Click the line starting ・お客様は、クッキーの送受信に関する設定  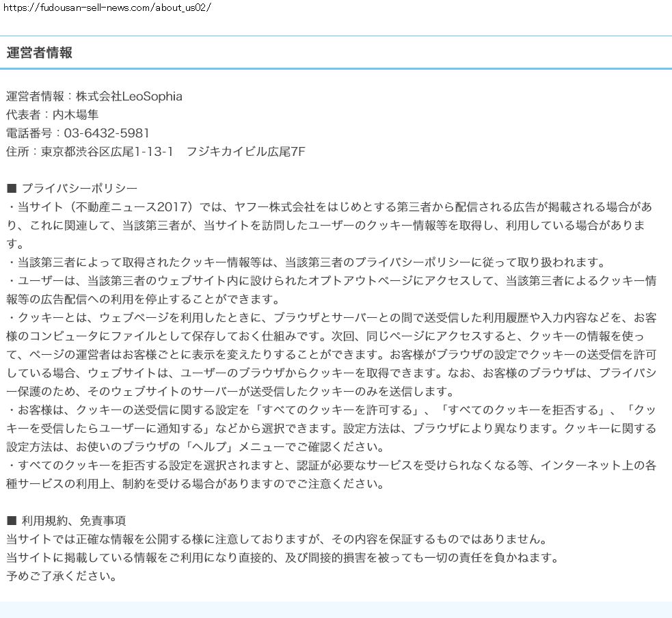coord(332,410)
